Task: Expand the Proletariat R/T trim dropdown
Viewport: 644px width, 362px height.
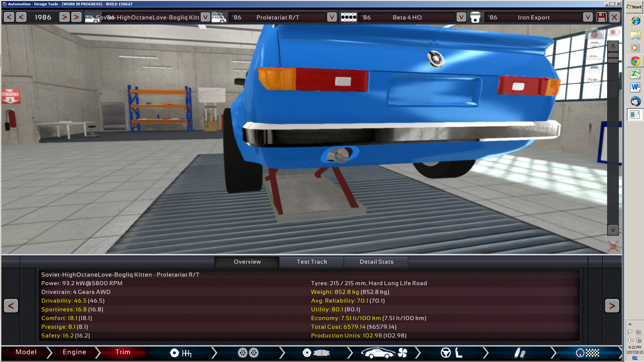Action: (331, 17)
